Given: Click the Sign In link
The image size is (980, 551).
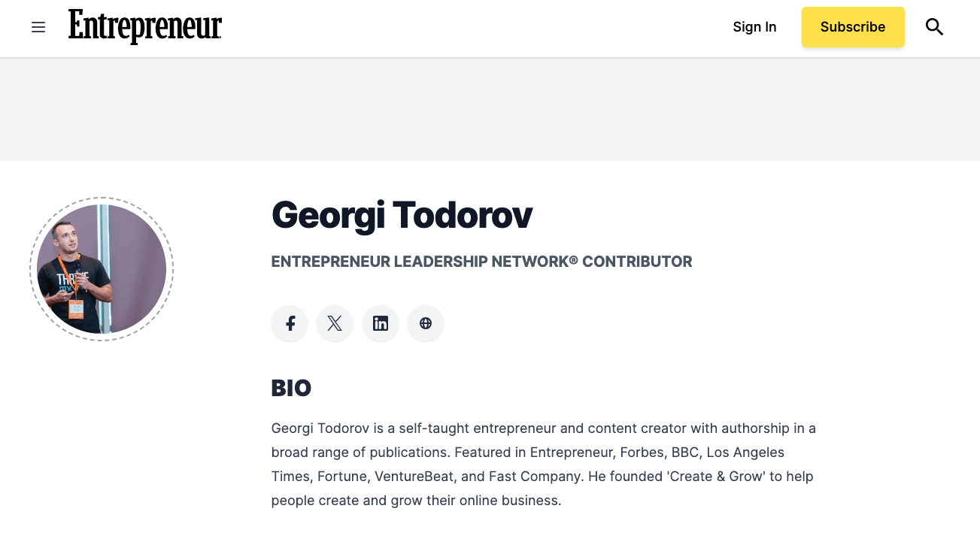Looking at the screenshot, I should tap(754, 27).
